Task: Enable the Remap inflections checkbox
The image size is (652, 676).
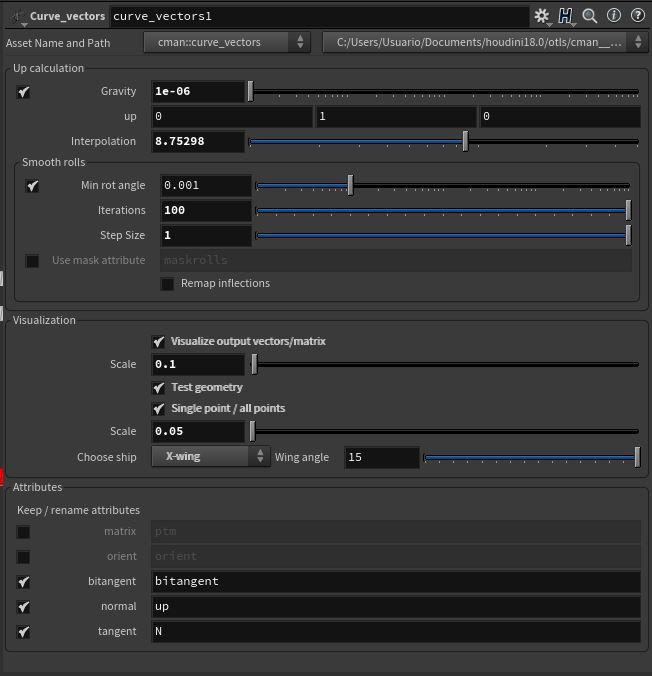Action: pos(168,284)
